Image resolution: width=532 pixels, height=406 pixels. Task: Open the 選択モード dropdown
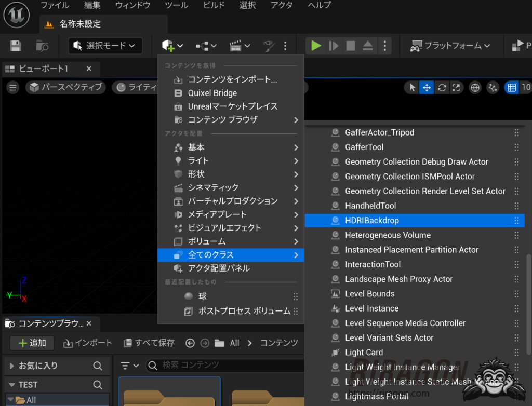[105, 46]
